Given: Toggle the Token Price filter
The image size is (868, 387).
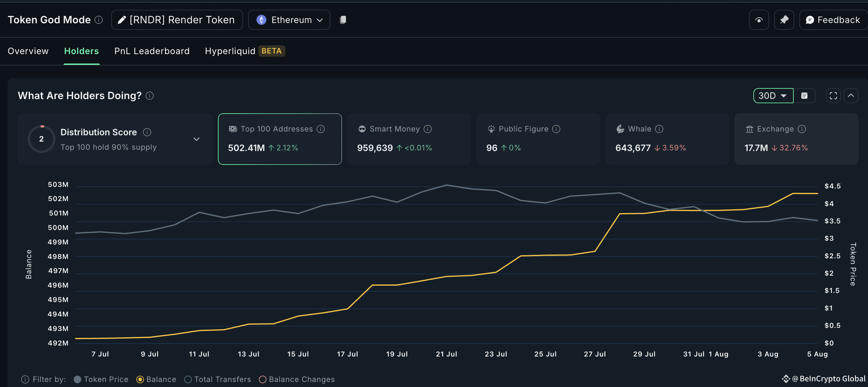Looking at the screenshot, I should [x=101, y=379].
